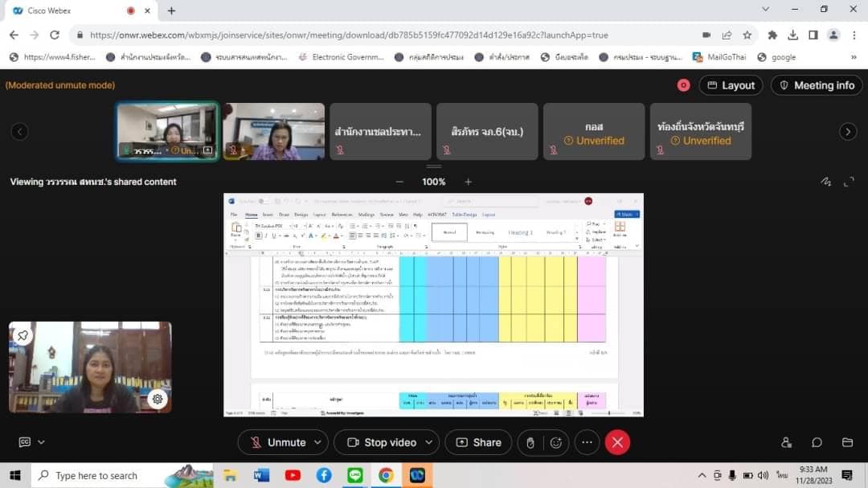Screen dimensions: 868x488
Task: Open the google bookmark
Action: pyautogui.click(x=776, y=57)
